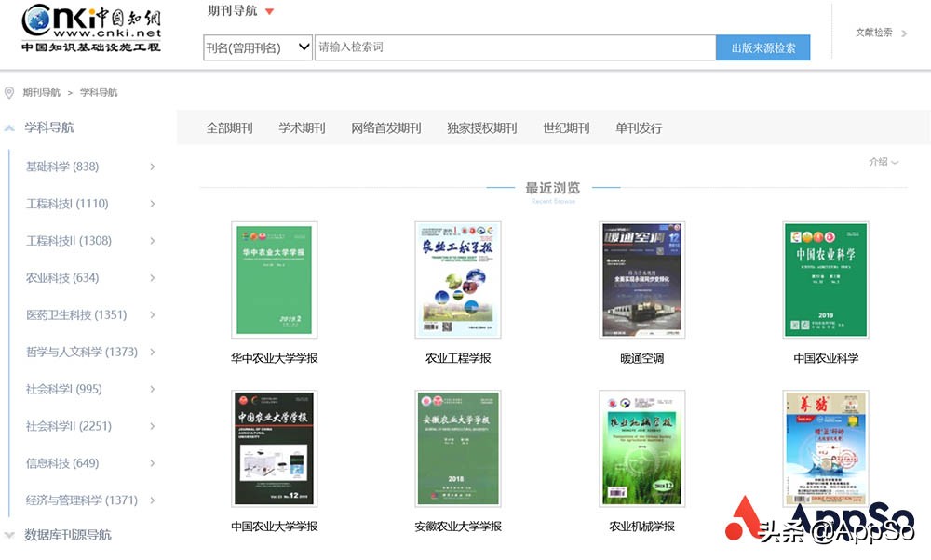This screenshot has height=560, width=931.
Task: Click the 出版来源检索 search button
Action: click(763, 47)
